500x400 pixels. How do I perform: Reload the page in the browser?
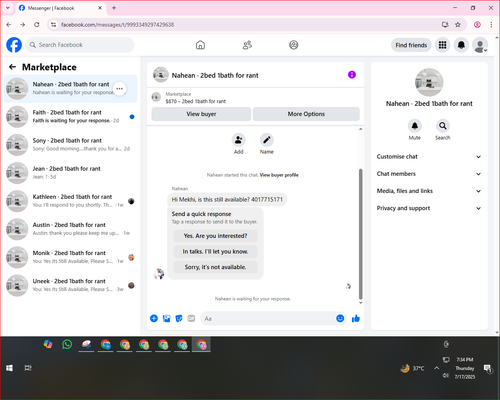point(37,25)
